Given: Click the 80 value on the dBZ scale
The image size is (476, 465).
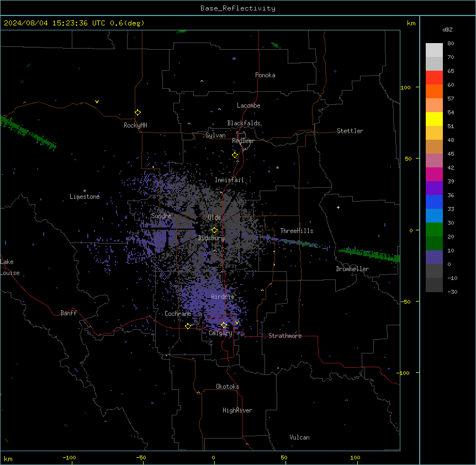Looking at the screenshot, I should pos(451,44).
